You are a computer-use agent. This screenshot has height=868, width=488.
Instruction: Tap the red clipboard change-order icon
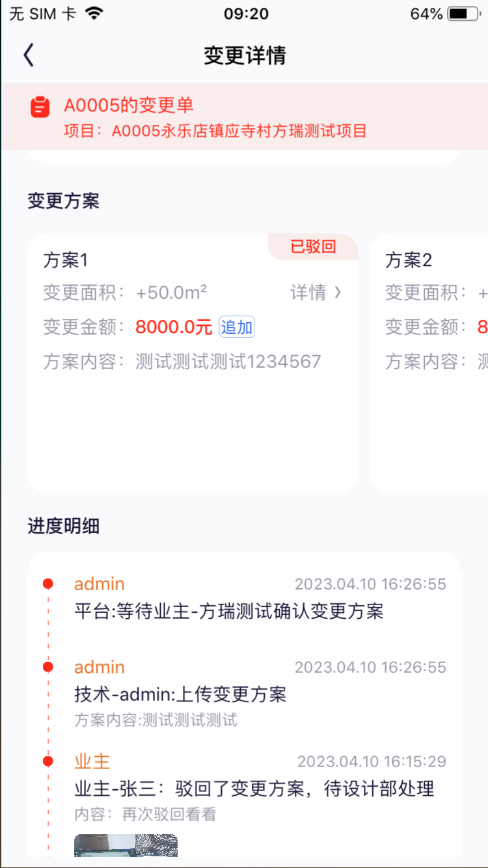(x=40, y=106)
